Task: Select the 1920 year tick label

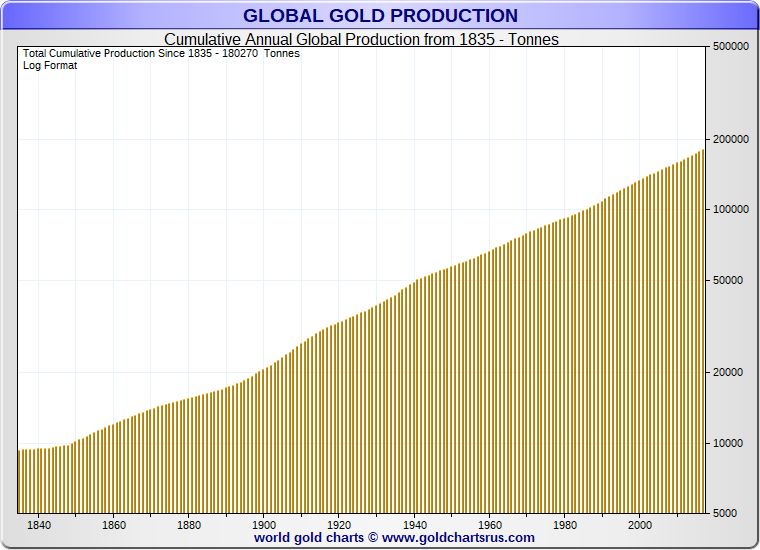Action: coord(339,524)
